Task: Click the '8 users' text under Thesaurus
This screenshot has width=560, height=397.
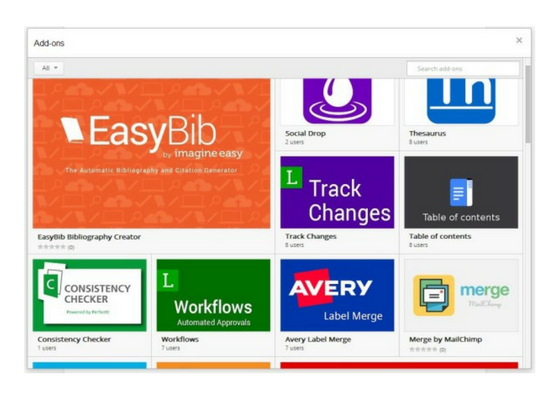Action: [x=418, y=142]
